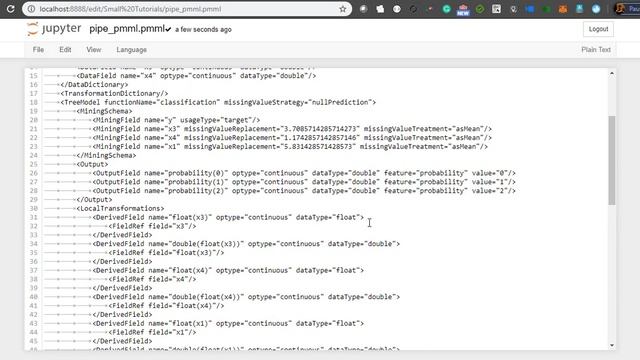
Task: Click the small red extension icon
Action: coord(430,9)
